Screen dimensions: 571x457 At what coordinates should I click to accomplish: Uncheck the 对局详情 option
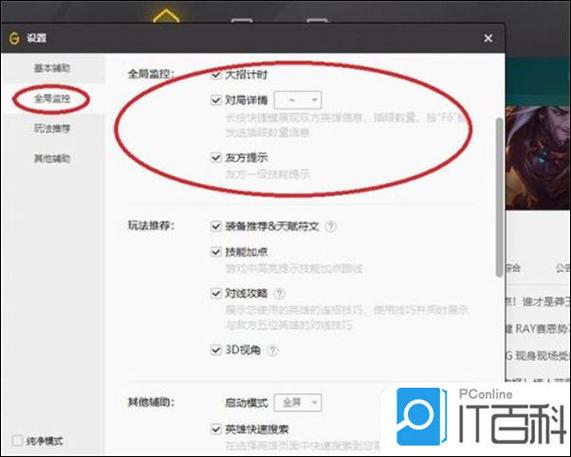(216, 100)
